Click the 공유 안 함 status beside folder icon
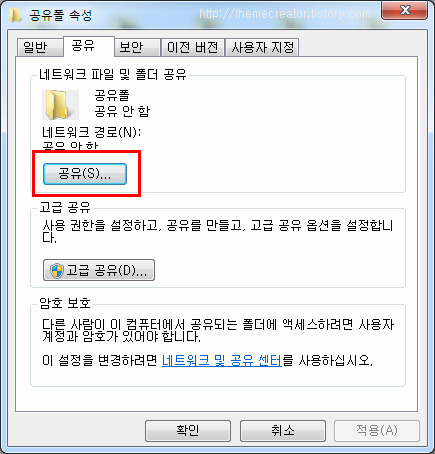This screenshot has height=454, width=435. click(x=122, y=111)
